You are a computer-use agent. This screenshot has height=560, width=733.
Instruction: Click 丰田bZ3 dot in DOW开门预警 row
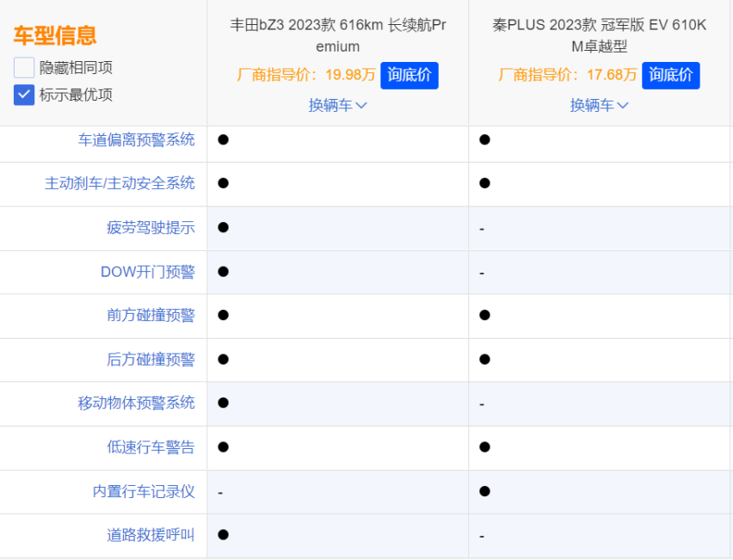(223, 272)
